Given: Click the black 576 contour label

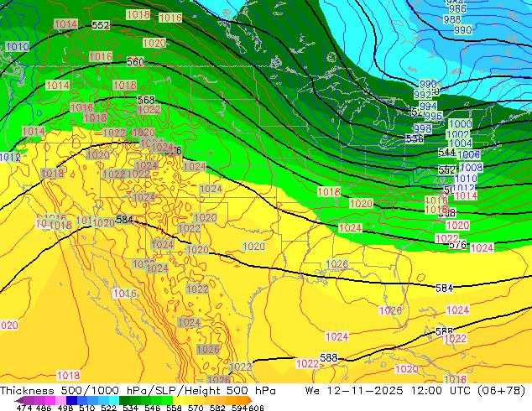Looking at the screenshot, I should click(x=457, y=245).
